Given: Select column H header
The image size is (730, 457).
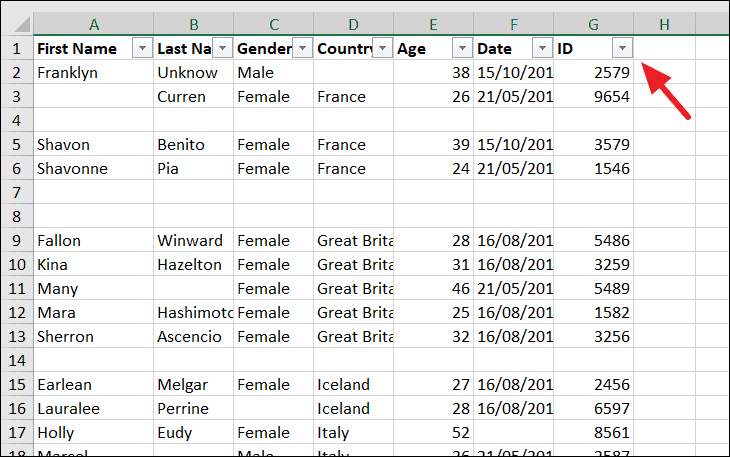Looking at the screenshot, I should [665, 23].
